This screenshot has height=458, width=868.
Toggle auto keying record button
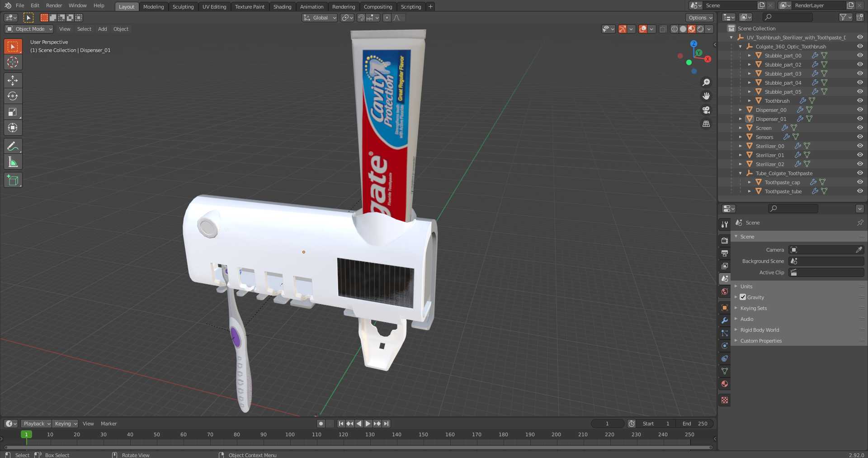(x=321, y=424)
